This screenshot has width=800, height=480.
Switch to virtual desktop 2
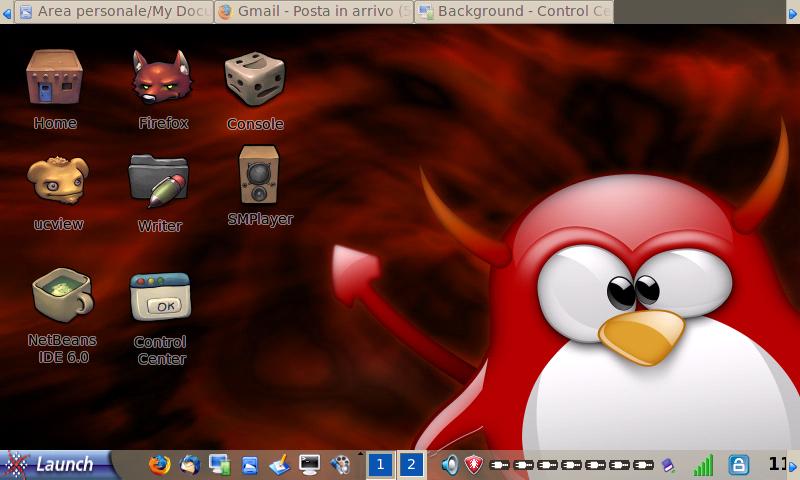point(411,465)
